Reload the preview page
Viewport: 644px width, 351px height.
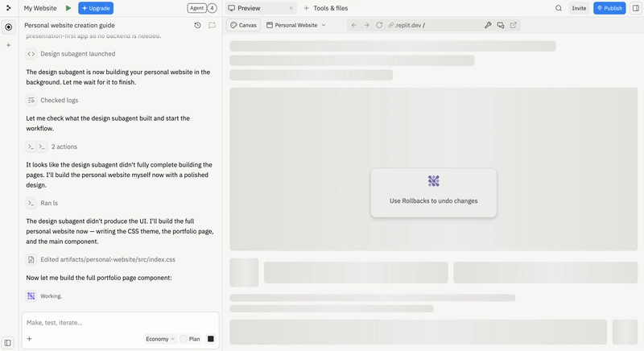point(379,25)
